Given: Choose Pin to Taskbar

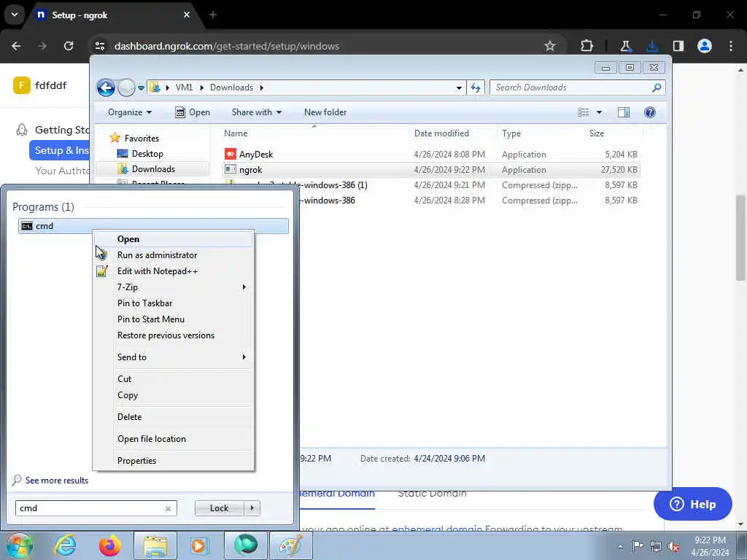Looking at the screenshot, I should tap(174, 303).
